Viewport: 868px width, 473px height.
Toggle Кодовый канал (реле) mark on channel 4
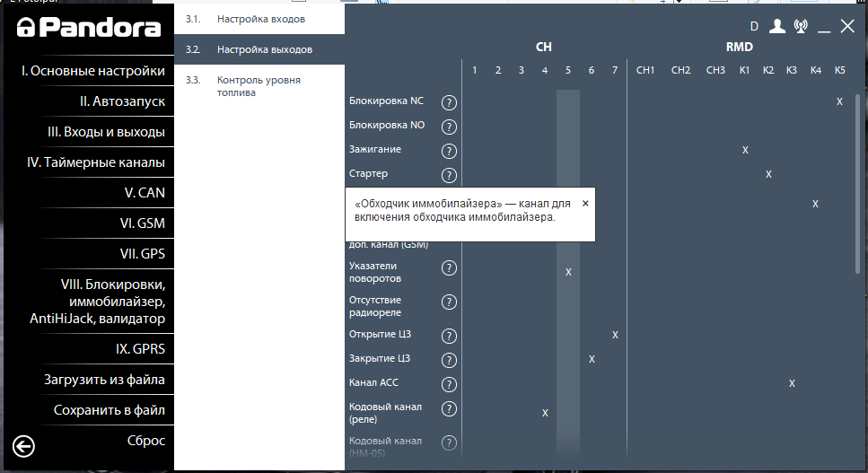point(545,413)
